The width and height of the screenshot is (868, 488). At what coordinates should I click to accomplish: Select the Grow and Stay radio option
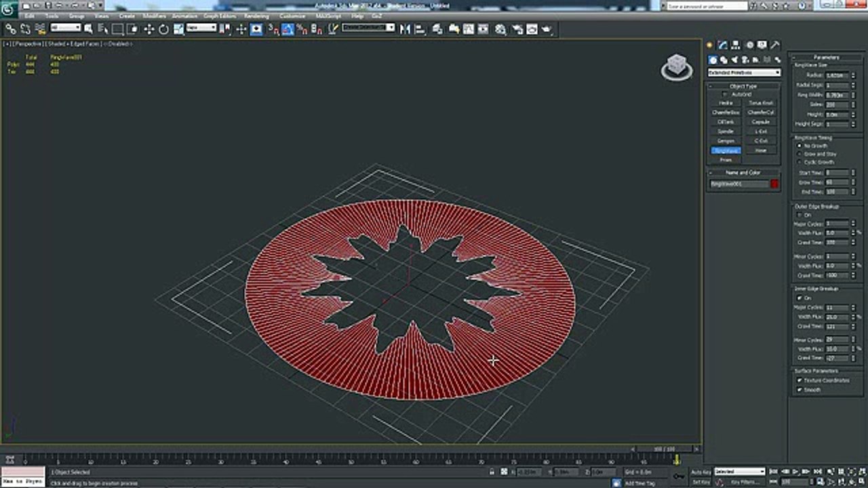[x=800, y=154]
